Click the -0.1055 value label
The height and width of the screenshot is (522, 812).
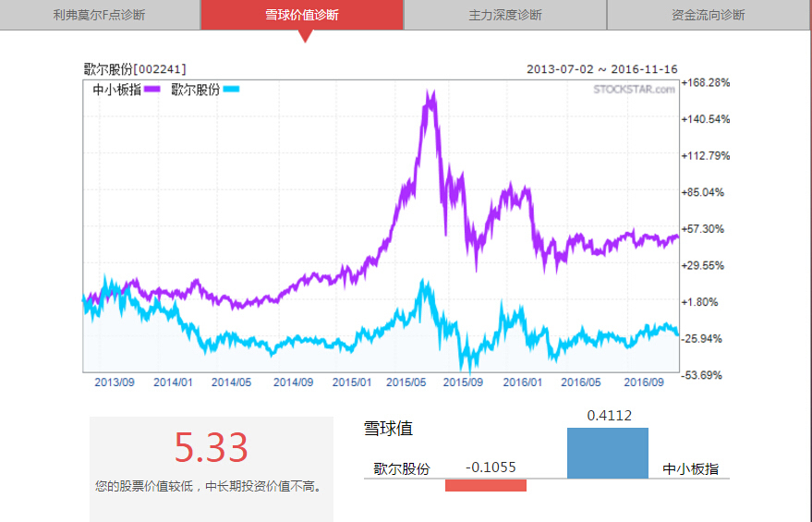coord(491,467)
